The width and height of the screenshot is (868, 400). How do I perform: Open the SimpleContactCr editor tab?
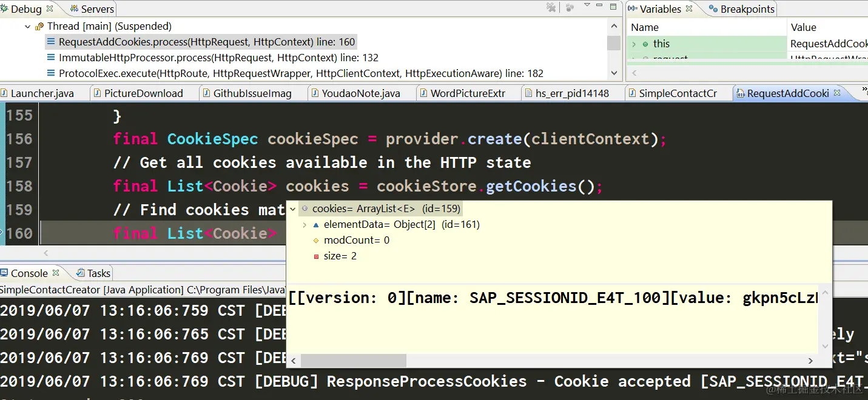point(678,93)
